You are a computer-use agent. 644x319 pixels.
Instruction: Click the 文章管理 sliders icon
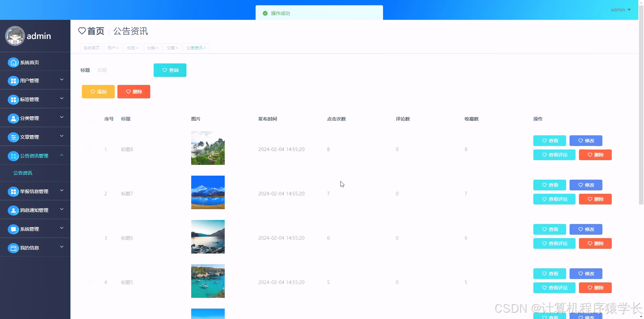coord(13,137)
